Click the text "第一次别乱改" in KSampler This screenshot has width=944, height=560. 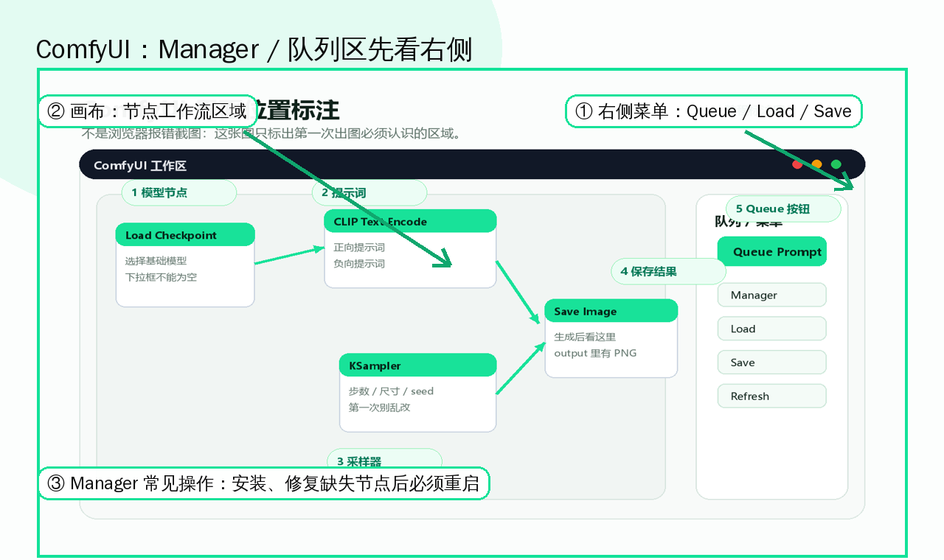(x=379, y=407)
